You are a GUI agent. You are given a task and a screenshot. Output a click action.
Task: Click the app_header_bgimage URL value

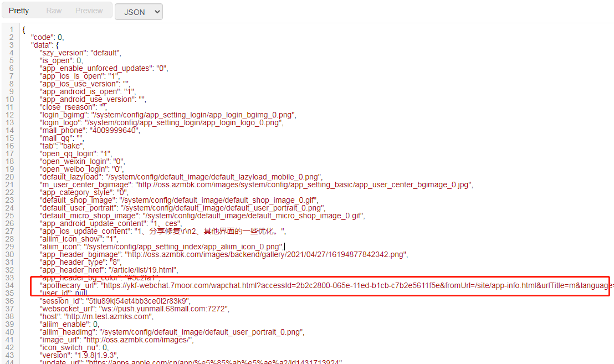(266, 254)
